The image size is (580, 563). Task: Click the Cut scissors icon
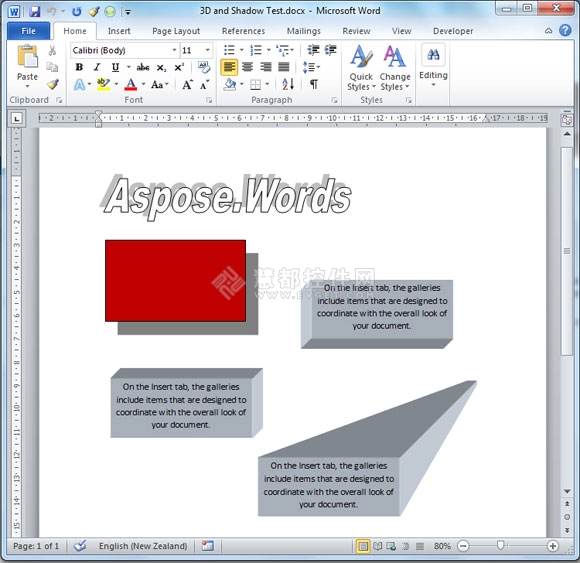click(52, 50)
